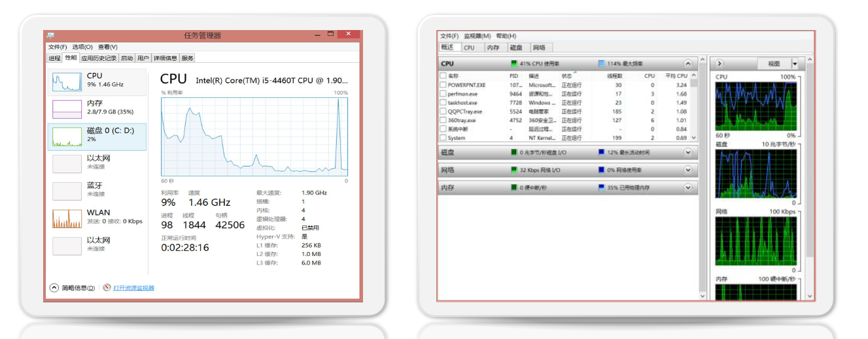
Task: Click the 打开资源监视器 link
Action: pos(134,287)
